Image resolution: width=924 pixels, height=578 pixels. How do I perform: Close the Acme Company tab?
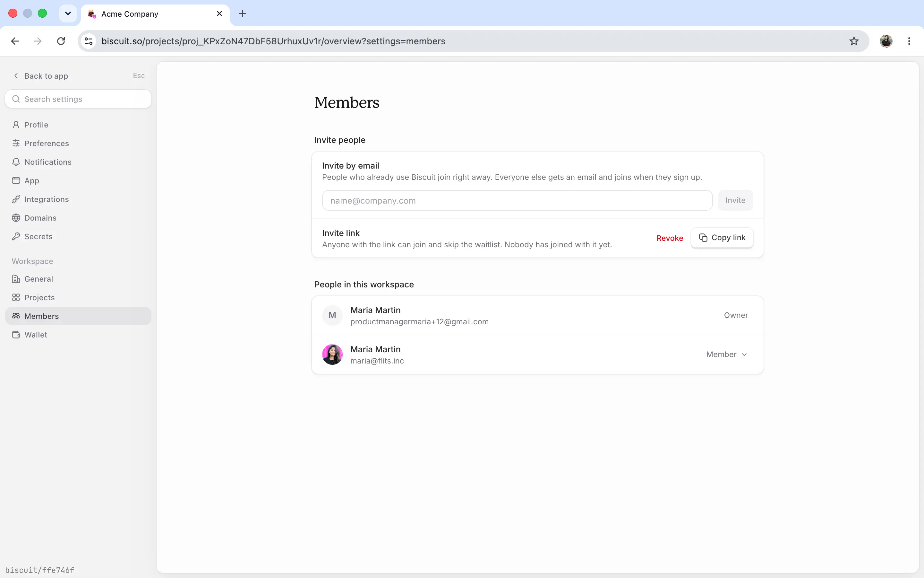point(219,14)
